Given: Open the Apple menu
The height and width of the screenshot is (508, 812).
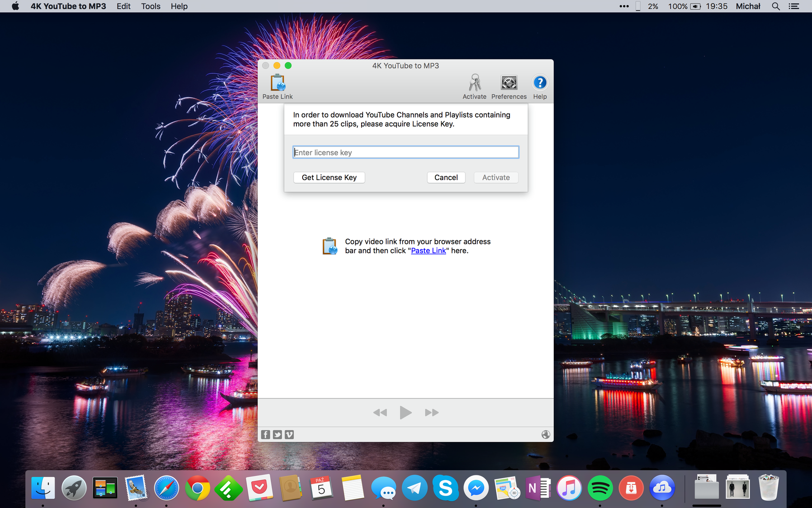Looking at the screenshot, I should tap(15, 6).
